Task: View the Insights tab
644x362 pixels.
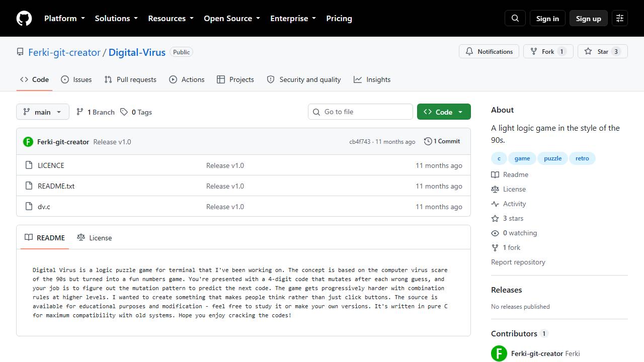Action: [372, 79]
